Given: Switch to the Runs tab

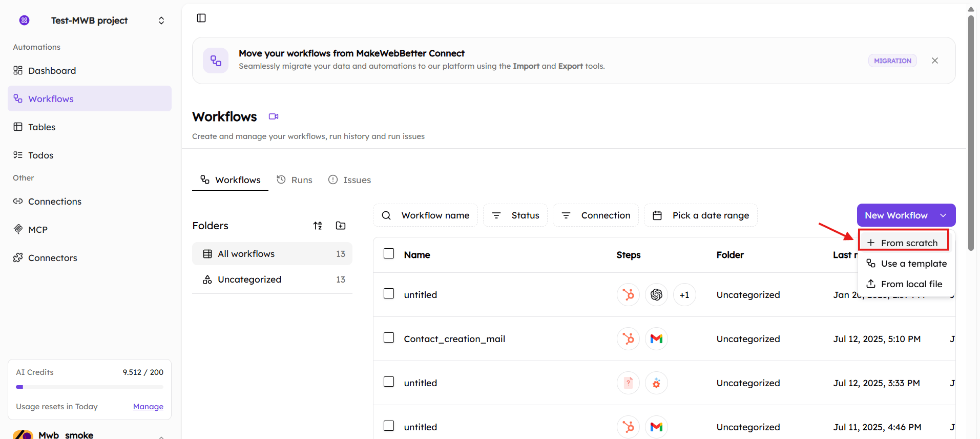Looking at the screenshot, I should (x=295, y=180).
